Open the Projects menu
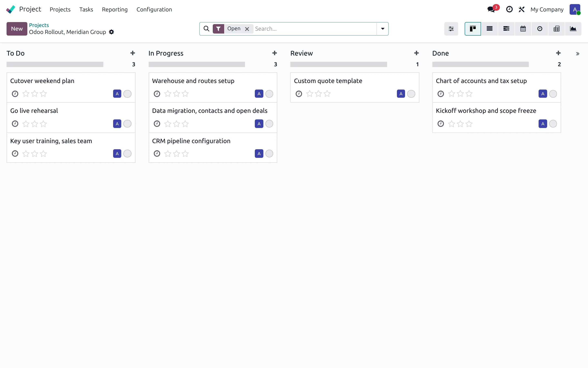This screenshot has width=588, height=368. click(x=60, y=9)
